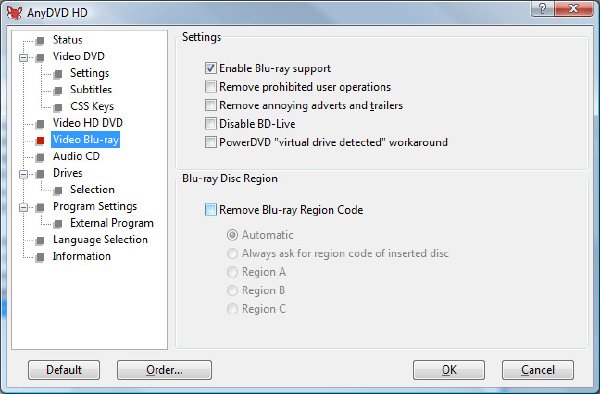
Task: Click the red Video Blu-ray tree icon
Action: [40, 141]
